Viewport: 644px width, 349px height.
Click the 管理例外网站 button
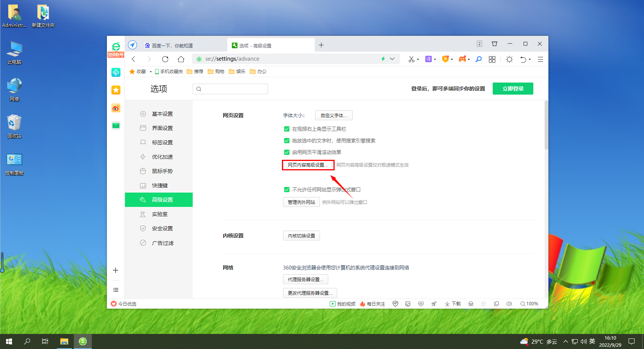301,202
